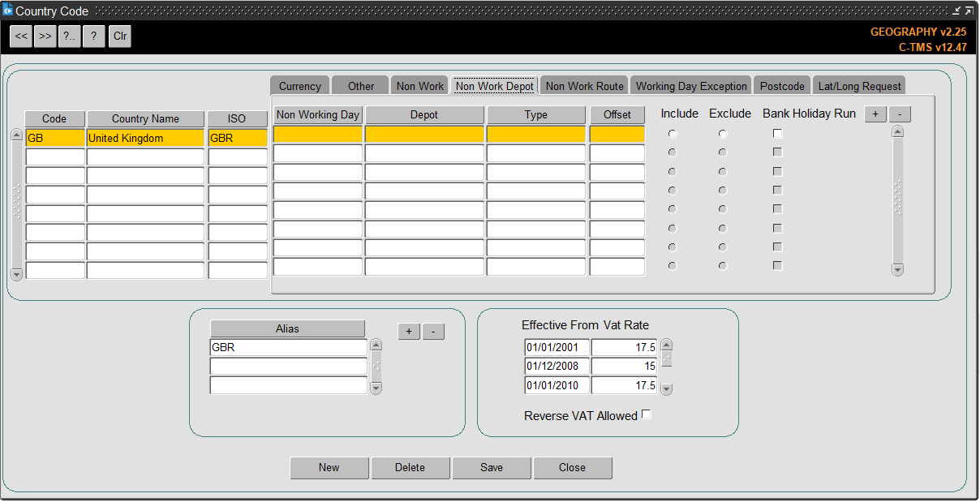The height and width of the screenshot is (502, 980).
Task: Click the next record '>>' toolbar button
Action: pos(45,36)
